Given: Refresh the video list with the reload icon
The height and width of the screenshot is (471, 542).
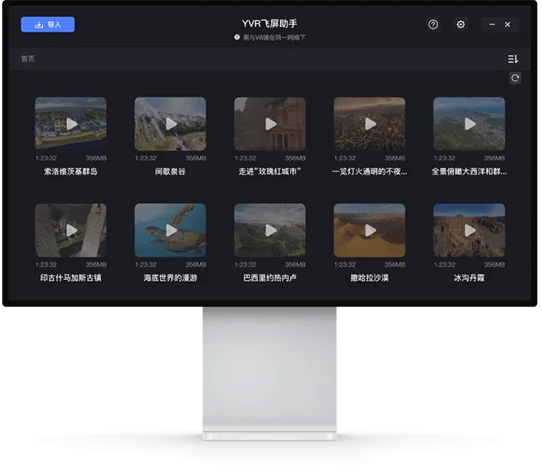Looking at the screenshot, I should click(x=515, y=78).
